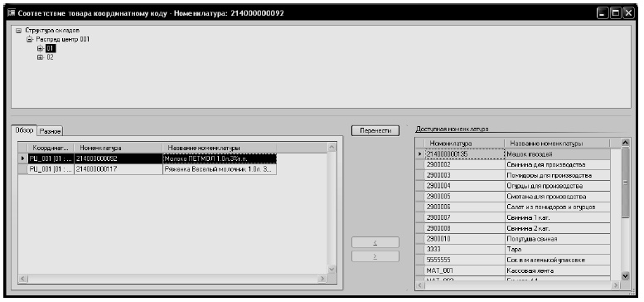644x302 pixels.
Task: Switch to the Разное tab
Action: [x=50, y=131]
